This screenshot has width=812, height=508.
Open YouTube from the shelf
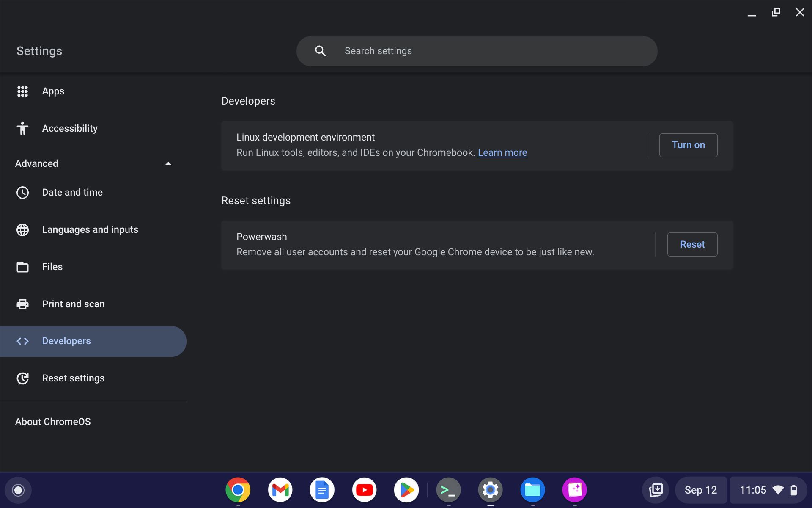coord(364,490)
